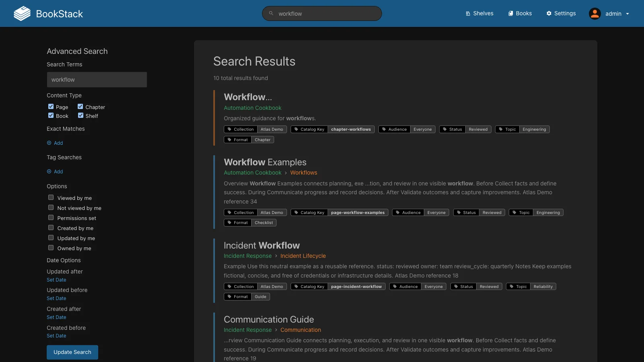The height and width of the screenshot is (362, 644).
Task: Click breadcrumb chevron before Workflows
Action: coord(286,173)
